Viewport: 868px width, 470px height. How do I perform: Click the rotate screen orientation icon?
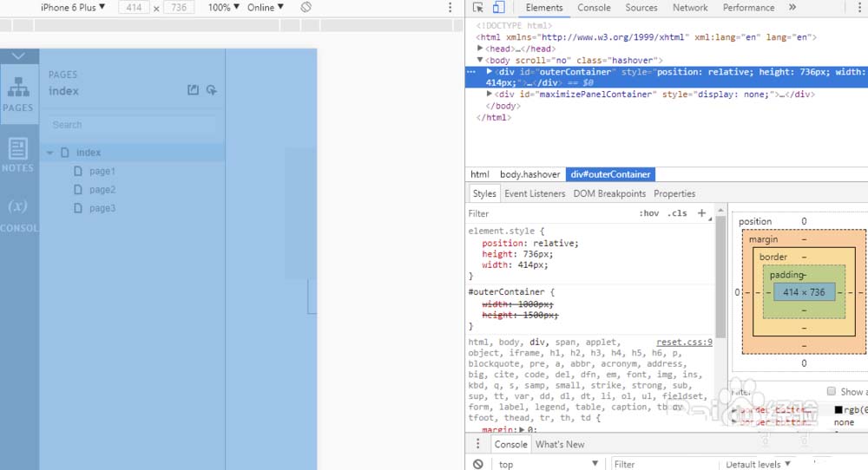(306, 8)
